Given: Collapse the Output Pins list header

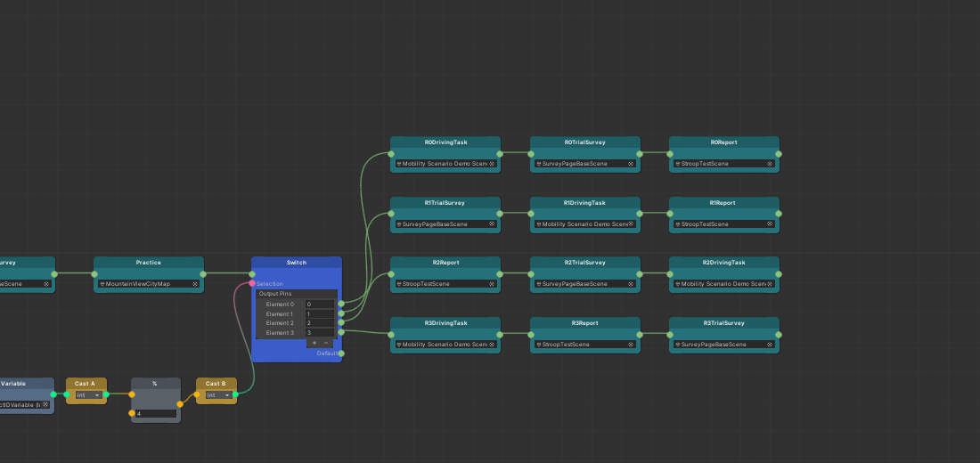Looking at the screenshot, I should pyautogui.click(x=297, y=294).
